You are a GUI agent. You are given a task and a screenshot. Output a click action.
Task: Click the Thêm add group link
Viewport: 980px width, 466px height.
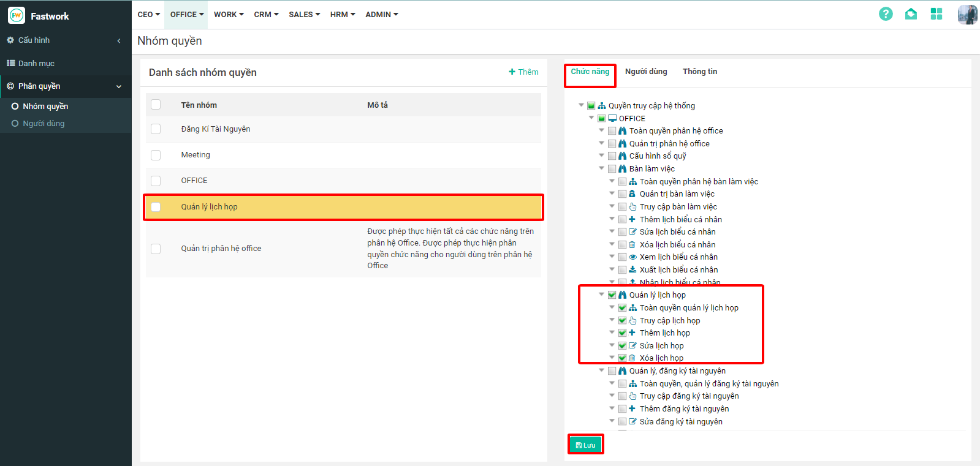[523, 72]
